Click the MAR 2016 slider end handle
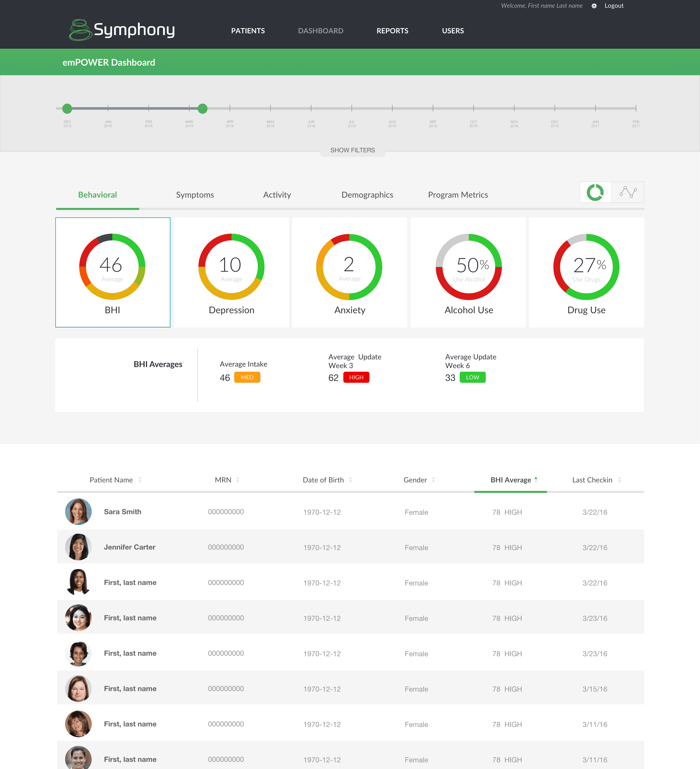 coord(202,109)
